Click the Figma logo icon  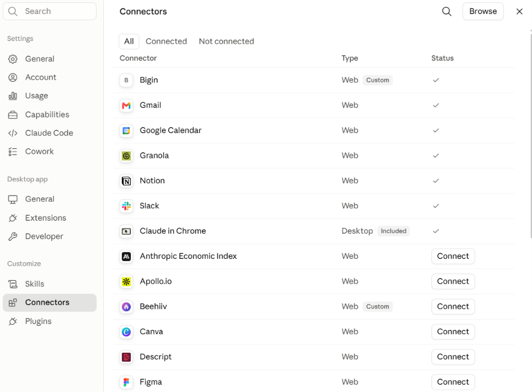[x=126, y=382]
